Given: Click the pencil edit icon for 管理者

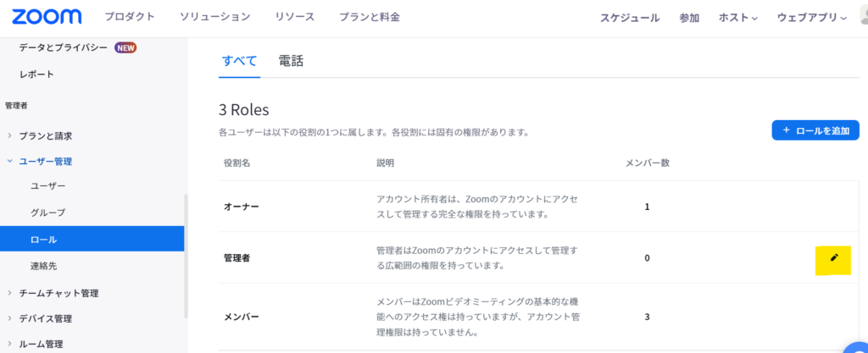Looking at the screenshot, I should click(834, 258).
